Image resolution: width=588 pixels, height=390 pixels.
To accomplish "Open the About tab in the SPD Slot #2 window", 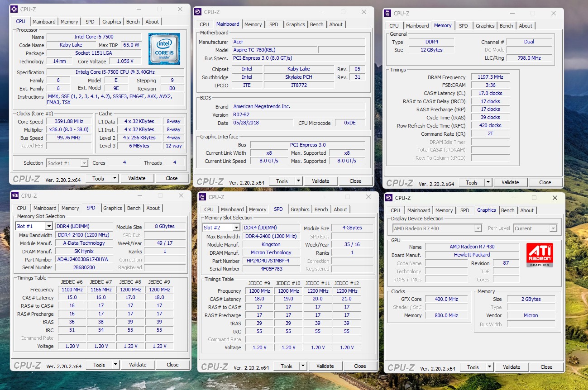I will tap(340, 209).
